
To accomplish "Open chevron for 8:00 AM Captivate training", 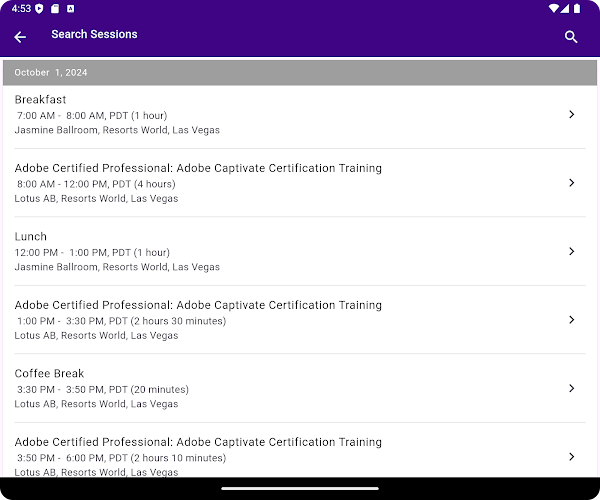I will click(x=571, y=183).
